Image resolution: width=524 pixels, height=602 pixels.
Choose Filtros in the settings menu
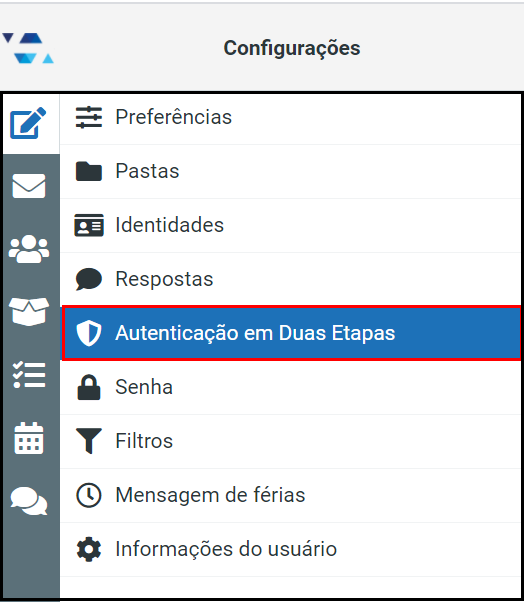pyautogui.click(x=291, y=442)
